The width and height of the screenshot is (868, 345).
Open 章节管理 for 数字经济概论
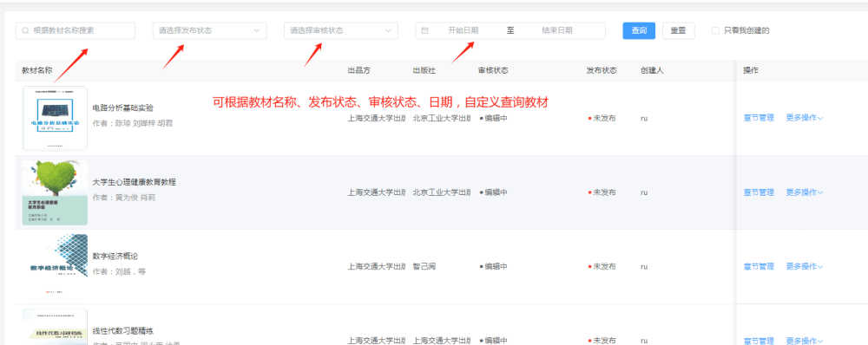coord(759,266)
